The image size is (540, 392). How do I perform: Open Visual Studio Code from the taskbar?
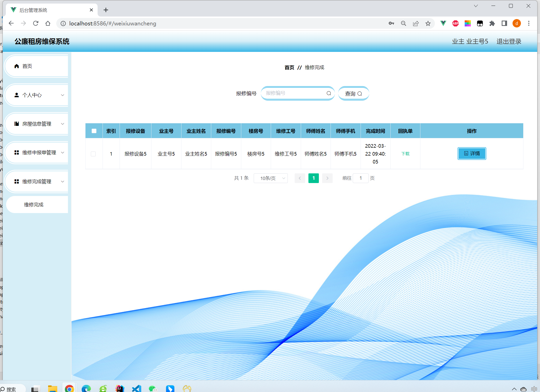coord(137,388)
